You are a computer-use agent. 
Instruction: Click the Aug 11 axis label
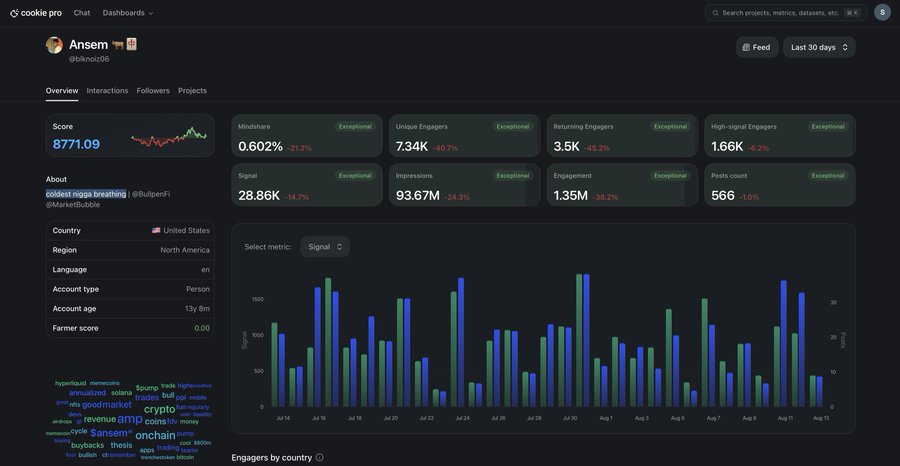[x=785, y=418]
